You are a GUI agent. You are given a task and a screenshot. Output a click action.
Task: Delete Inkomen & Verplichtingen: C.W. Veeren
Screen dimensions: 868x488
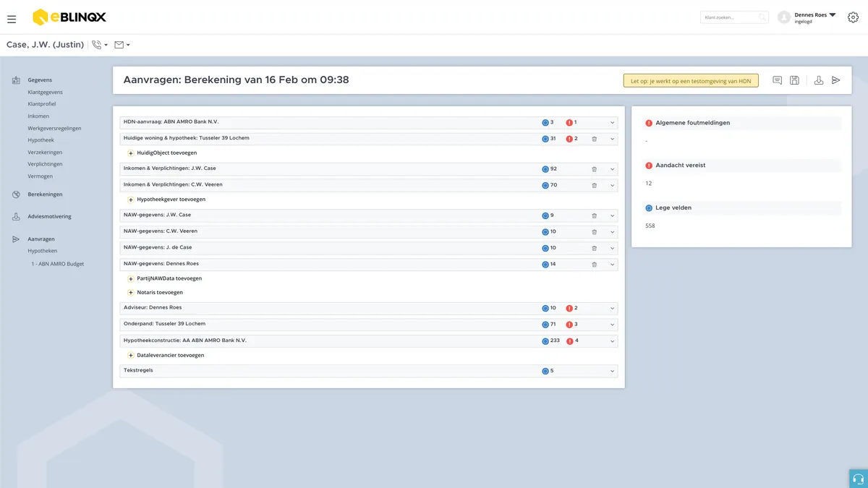pos(595,185)
